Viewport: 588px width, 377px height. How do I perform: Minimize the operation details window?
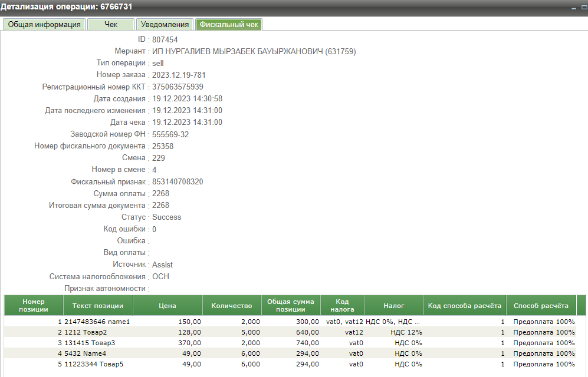pyautogui.click(x=574, y=7)
